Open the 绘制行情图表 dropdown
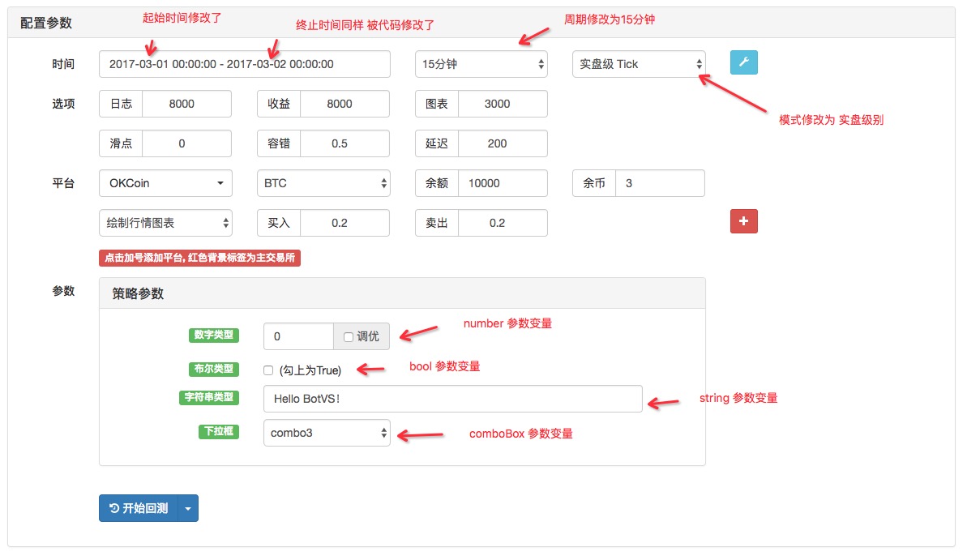Viewport: 967px width, 560px height. 165,223
